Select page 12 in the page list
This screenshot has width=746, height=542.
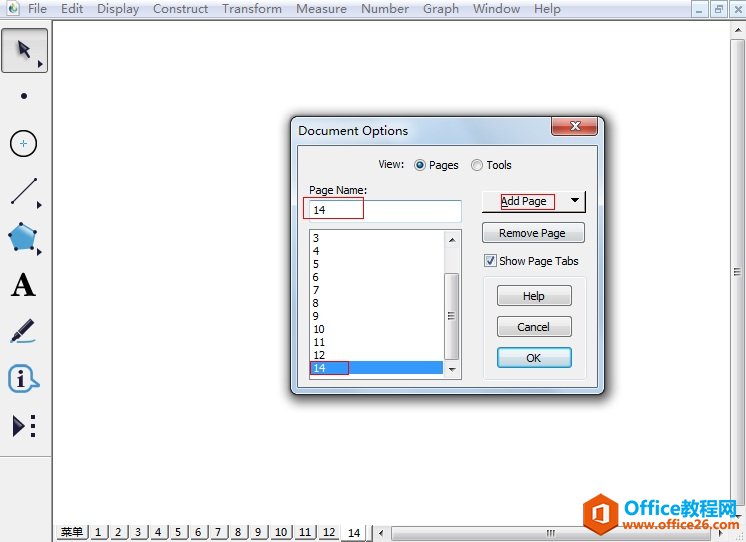(376, 355)
